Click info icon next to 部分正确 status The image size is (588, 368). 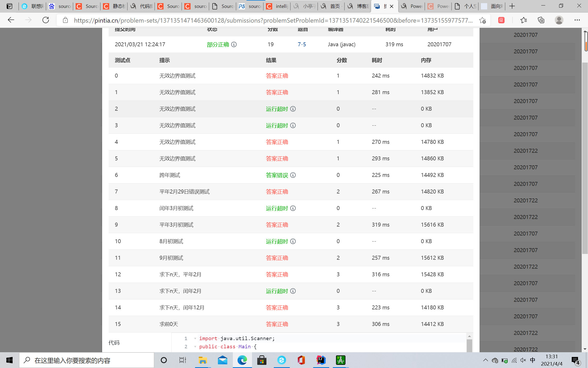tap(234, 44)
